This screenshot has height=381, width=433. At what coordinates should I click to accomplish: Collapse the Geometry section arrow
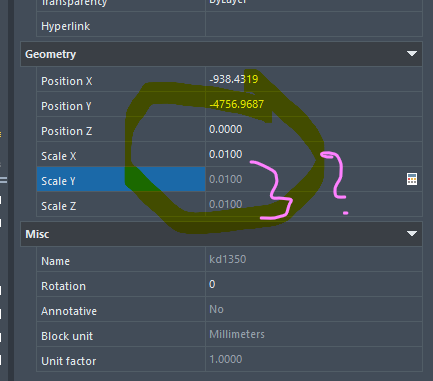point(412,54)
